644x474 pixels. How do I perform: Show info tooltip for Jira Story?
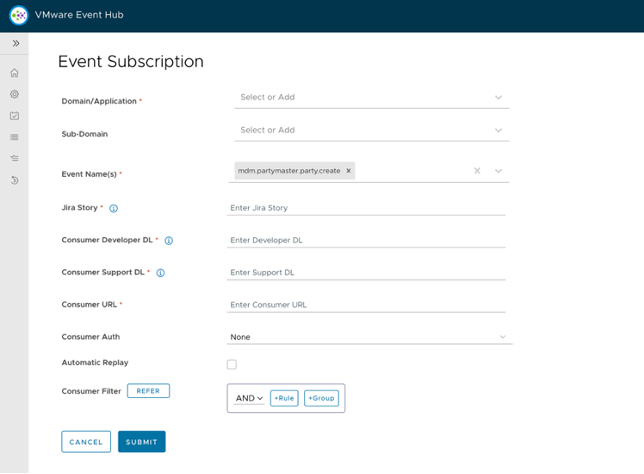pos(114,208)
